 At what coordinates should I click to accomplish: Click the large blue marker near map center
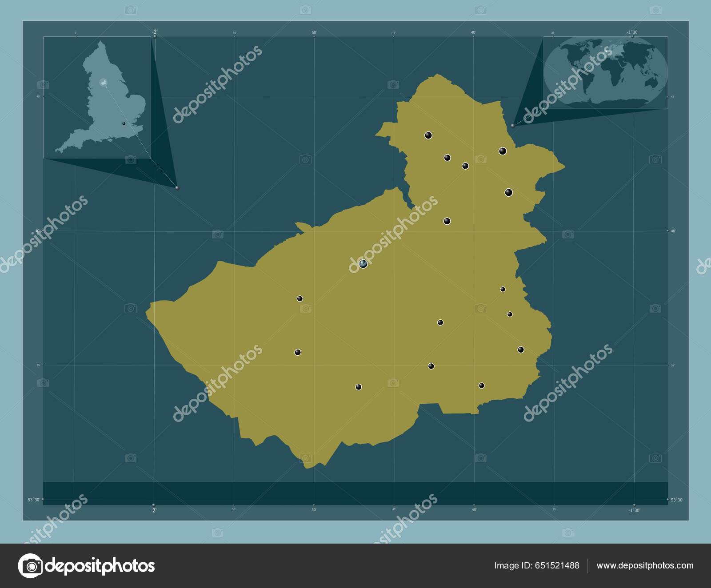pyautogui.click(x=363, y=263)
